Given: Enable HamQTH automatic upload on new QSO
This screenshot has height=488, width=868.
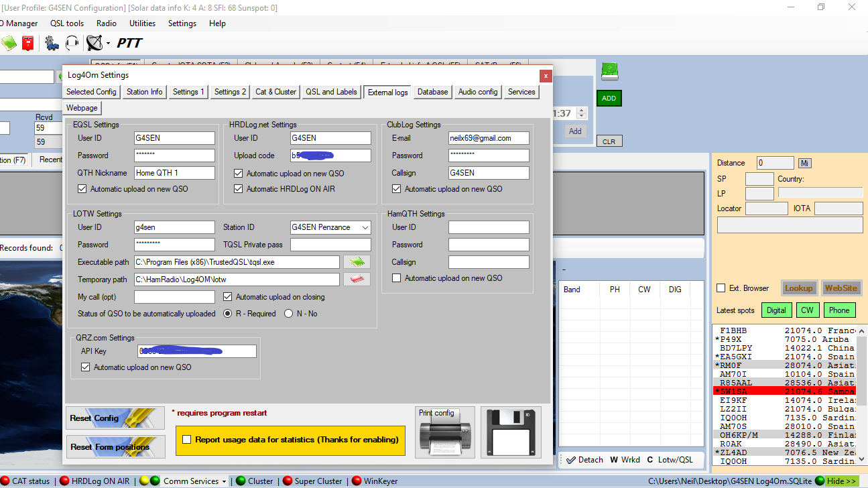Looking at the screenshot, I should (397, 278).
